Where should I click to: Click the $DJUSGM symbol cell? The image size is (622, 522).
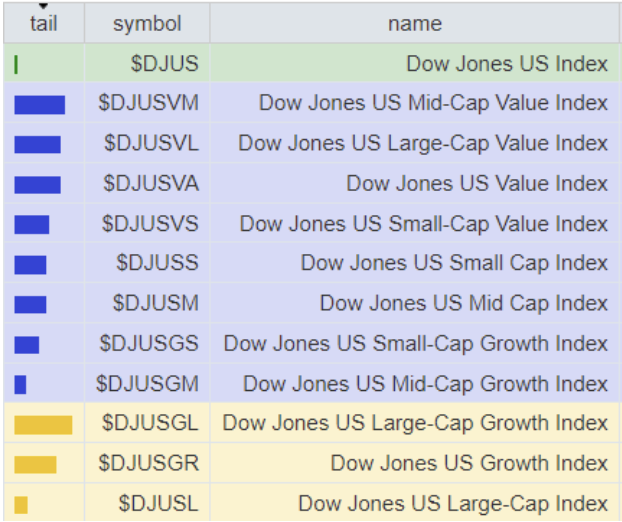147,383
